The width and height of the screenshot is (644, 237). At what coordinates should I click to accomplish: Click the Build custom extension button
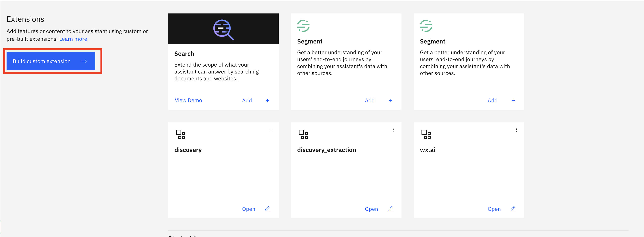click(x=51, y=61)
